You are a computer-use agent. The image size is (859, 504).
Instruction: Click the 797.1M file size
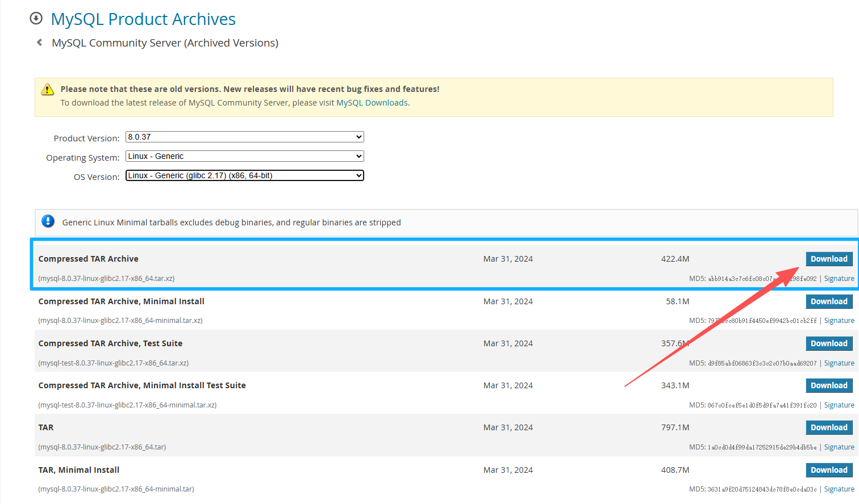click(x=675, y=427)
